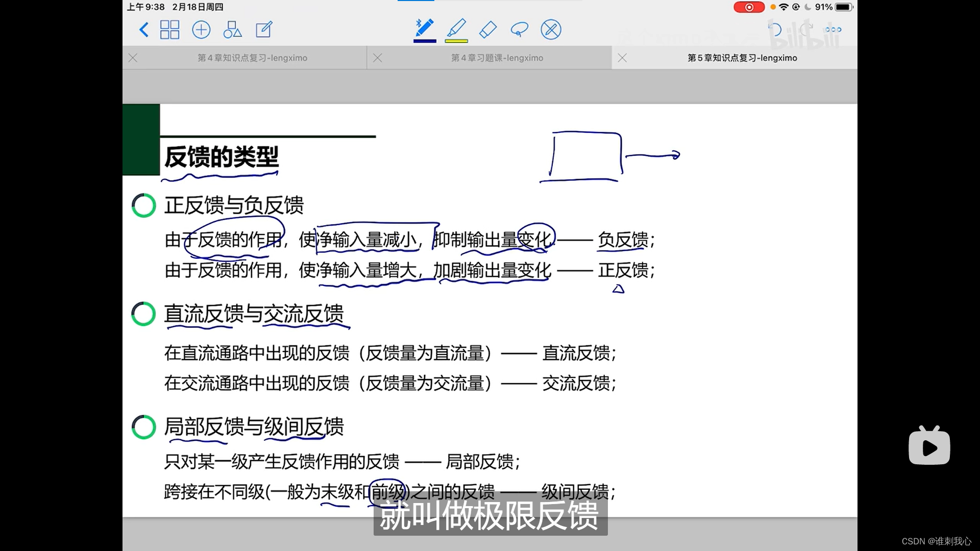This screenshot has height=551, width=980.
Task: Toggle the stylus-only crossed pencil mode
Action: [x=551, y=29]
